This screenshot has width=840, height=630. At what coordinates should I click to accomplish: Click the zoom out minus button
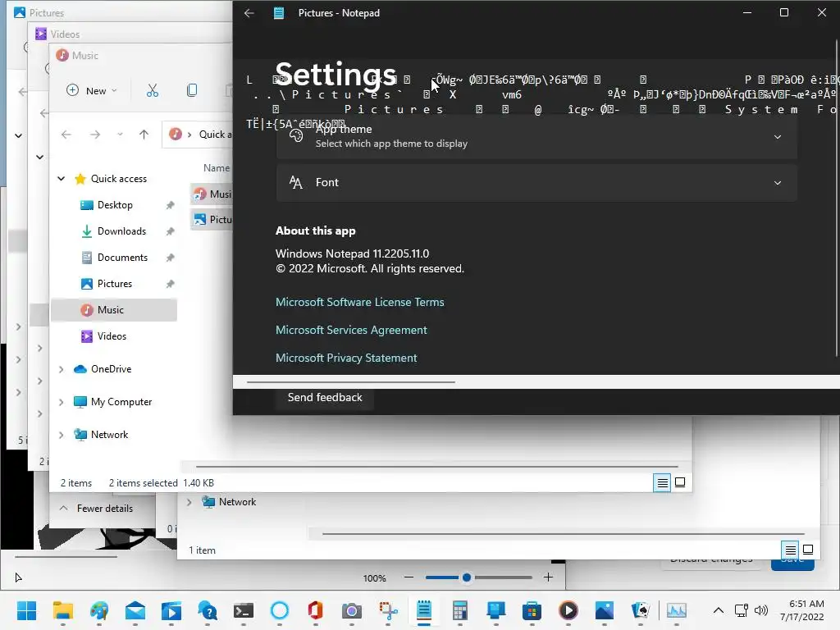click(x=409, y=577)
